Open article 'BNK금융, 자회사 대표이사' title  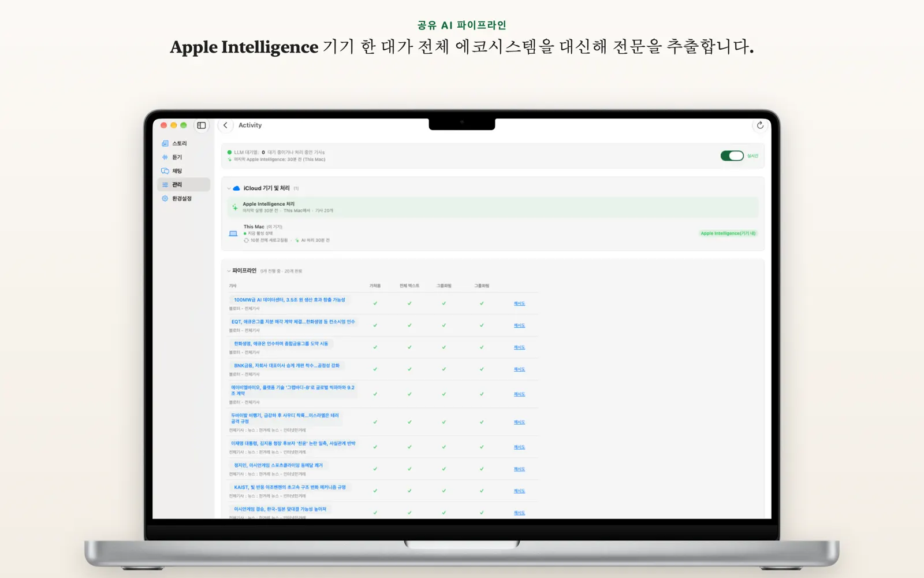tap(286, 366)
